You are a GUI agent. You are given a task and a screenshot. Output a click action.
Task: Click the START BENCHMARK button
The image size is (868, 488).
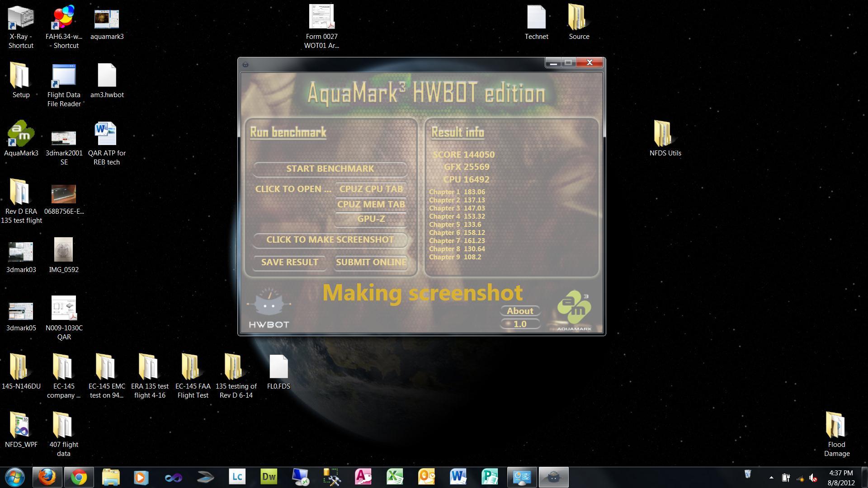coord(330,169)
